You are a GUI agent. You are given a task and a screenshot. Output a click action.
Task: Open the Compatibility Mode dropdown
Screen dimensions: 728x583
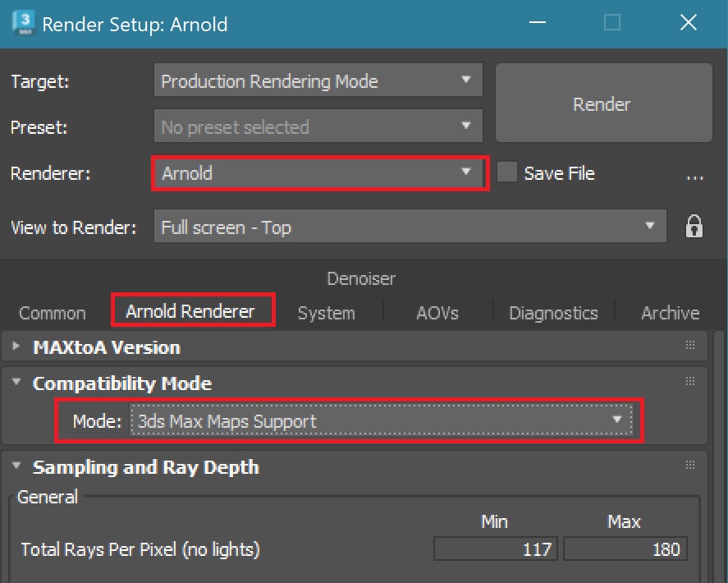[382, 421]
